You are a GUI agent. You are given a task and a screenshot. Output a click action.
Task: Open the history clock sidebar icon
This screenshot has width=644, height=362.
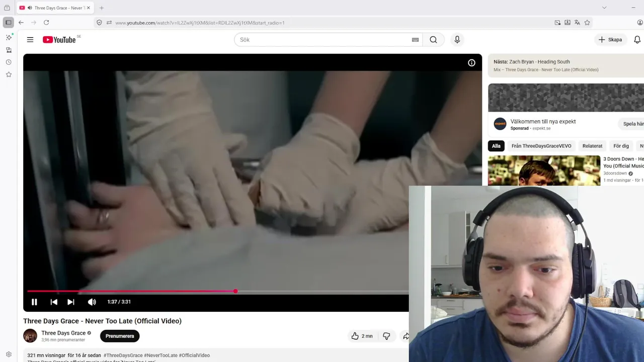[9, 62]
